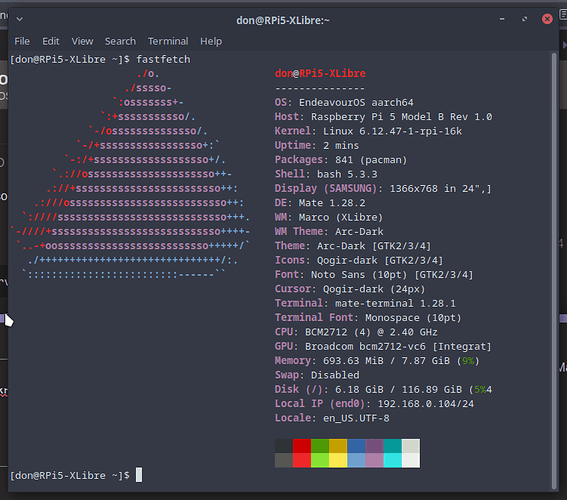Click the dark black color swatch in top row

click(x=284, y=446)
